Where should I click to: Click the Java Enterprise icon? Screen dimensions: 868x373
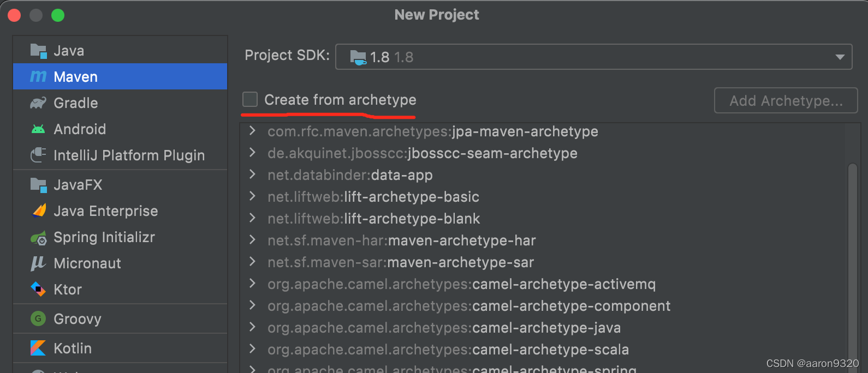pyautogui.click(x=39, y=210)
